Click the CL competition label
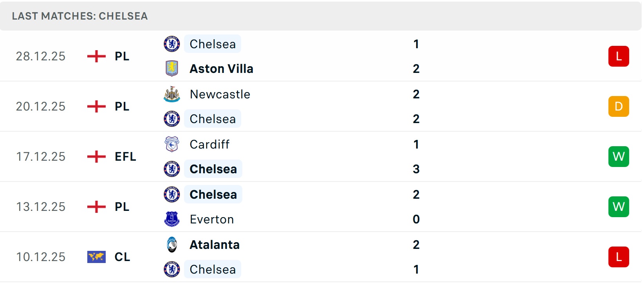This screenshot has width=644, height=283. point(122,257)
